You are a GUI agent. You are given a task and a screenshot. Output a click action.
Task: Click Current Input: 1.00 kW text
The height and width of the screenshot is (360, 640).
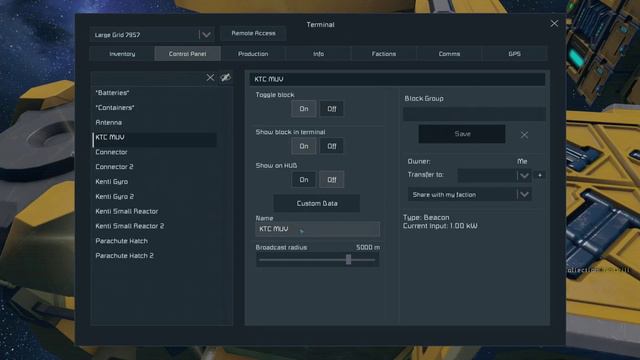pos(440,226)
